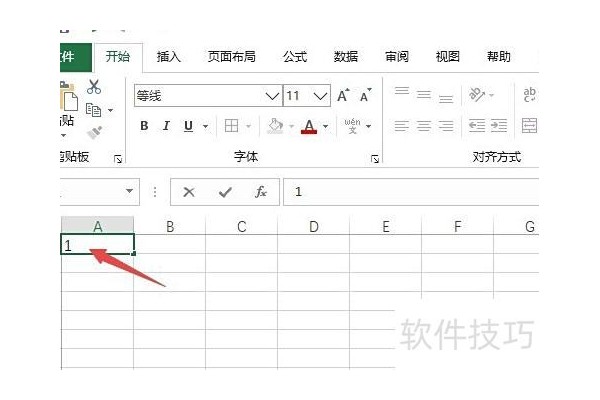Expand the Underline style dropdown arrow
The height and width of the screenshot is (400, 600).
point(205,126)
